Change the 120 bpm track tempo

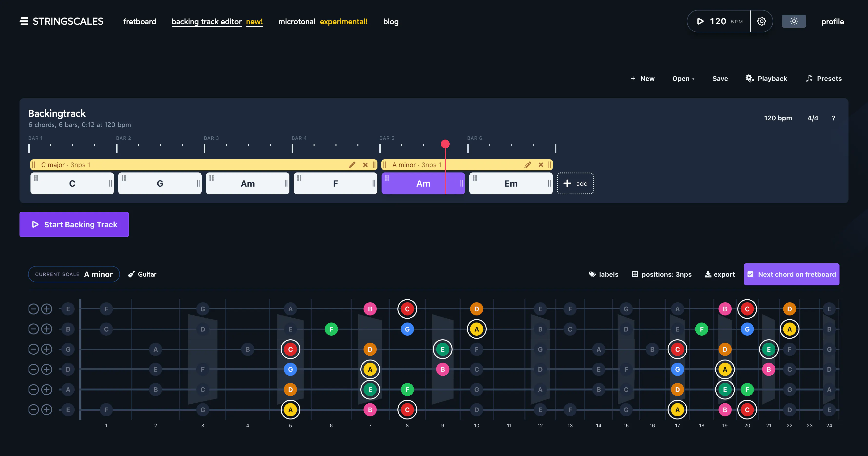(778, 118)
